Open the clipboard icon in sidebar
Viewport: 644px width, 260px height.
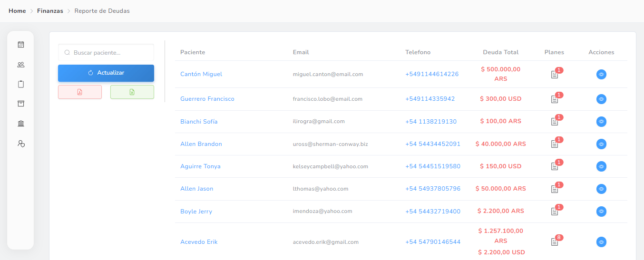(x=20, y=84)
